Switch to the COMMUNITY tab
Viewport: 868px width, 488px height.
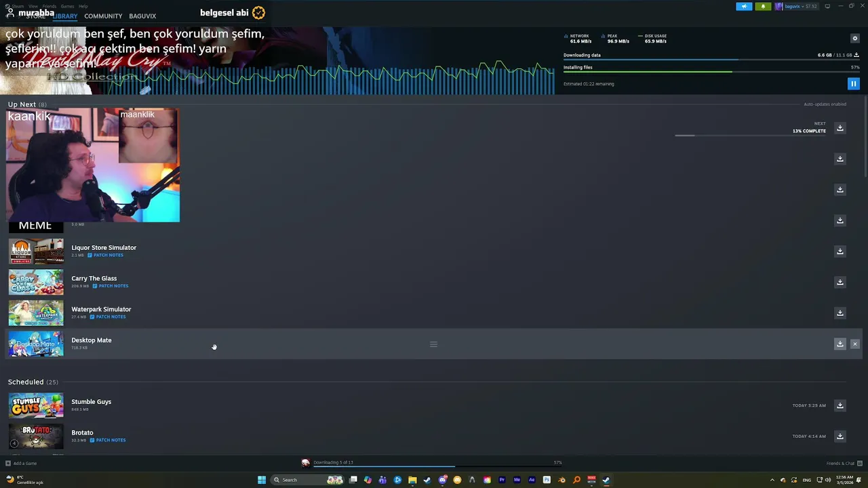[103, 16]
